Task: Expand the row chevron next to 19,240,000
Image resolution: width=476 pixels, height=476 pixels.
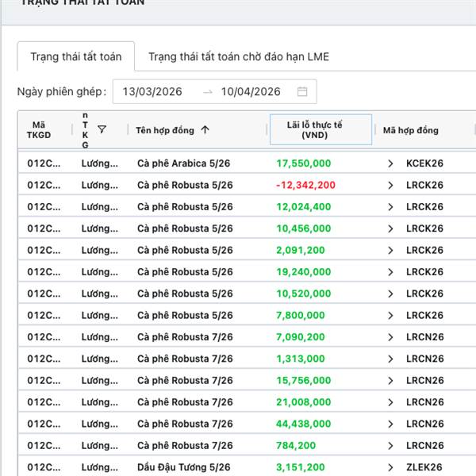Action: coord(390,272)
